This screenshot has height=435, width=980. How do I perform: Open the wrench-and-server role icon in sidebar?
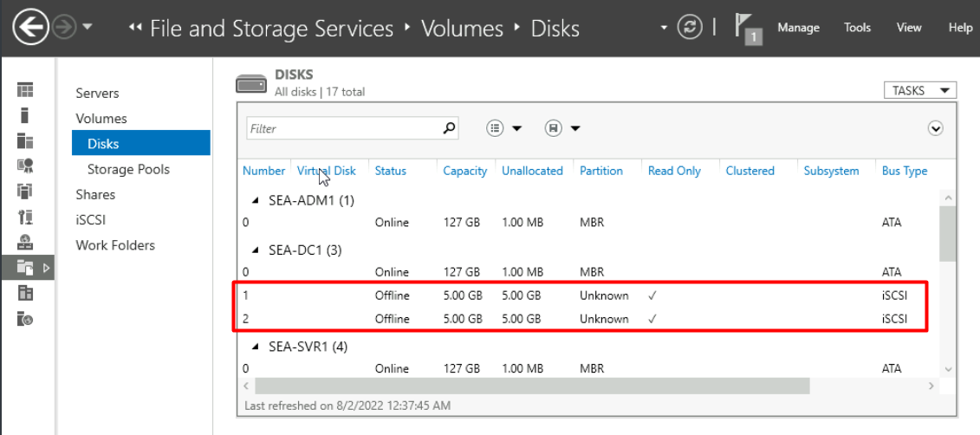pos(25,217)
